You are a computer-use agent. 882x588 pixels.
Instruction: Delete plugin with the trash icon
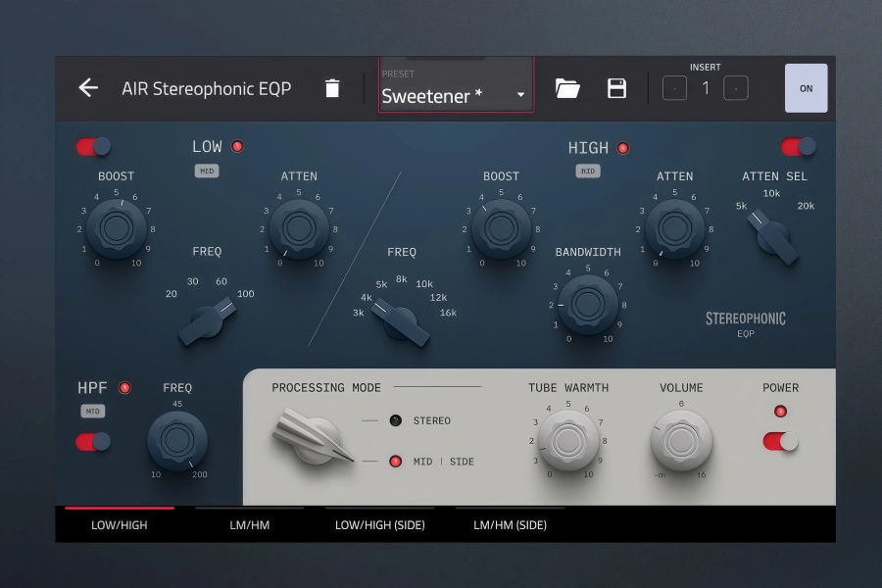(332, 88)
